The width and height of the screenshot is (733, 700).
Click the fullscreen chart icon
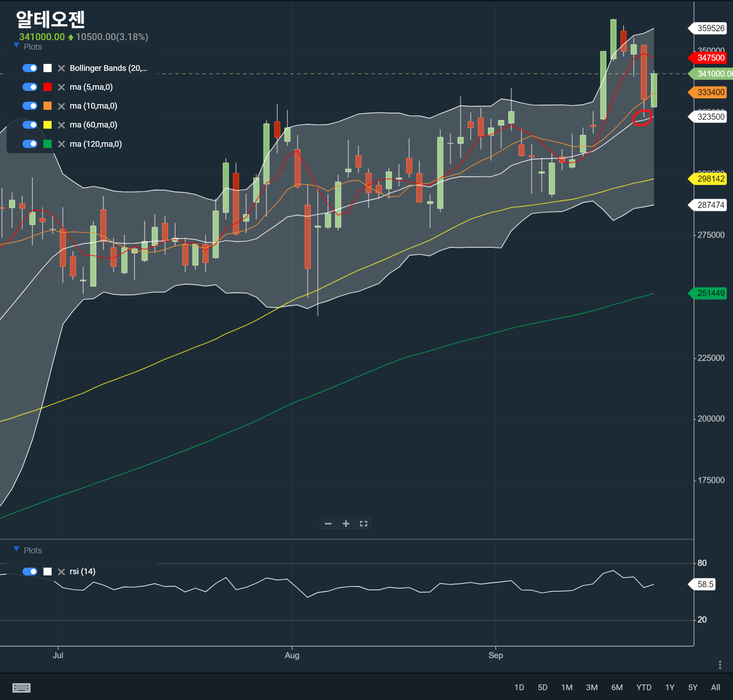coord(363,524)
